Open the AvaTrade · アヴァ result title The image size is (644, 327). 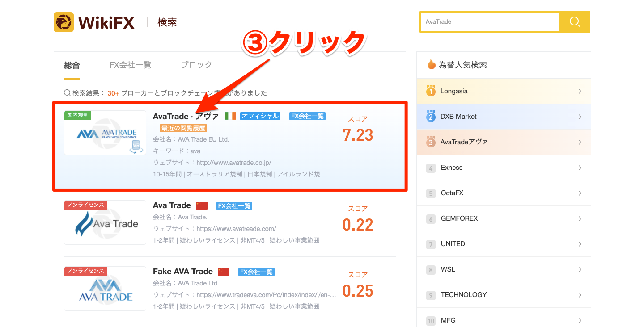186,116
